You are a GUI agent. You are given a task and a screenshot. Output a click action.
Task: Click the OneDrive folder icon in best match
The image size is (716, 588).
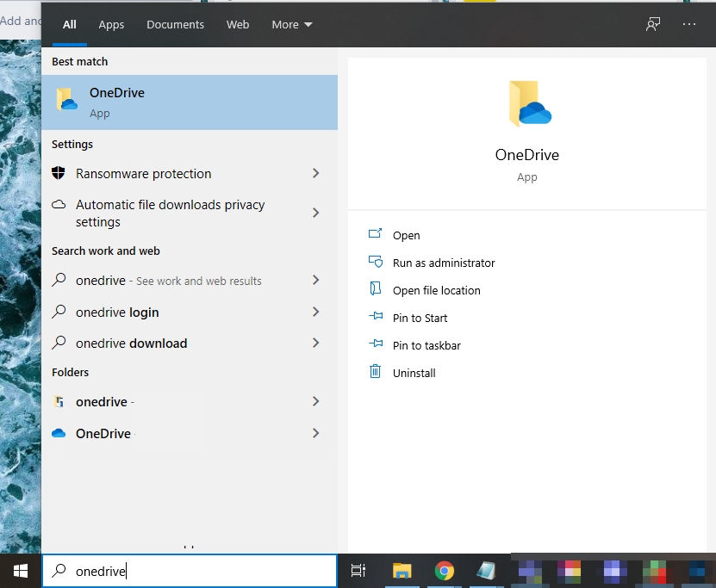coord(66,100)
